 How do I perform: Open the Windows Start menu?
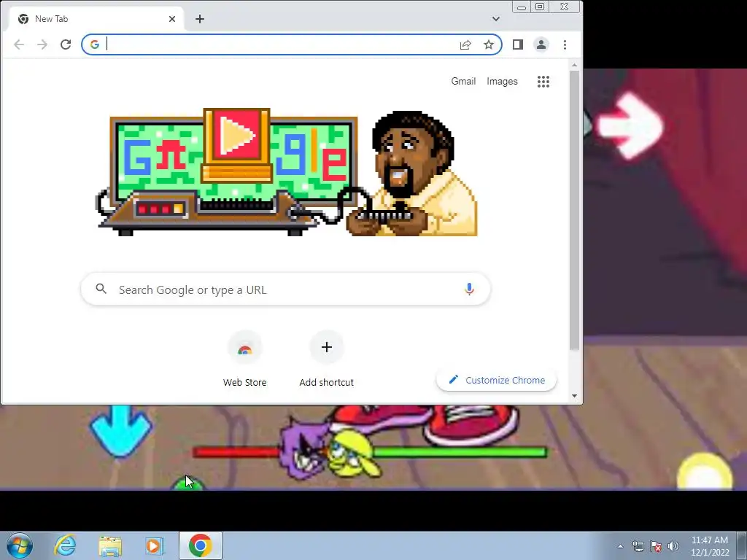[20, 545]
